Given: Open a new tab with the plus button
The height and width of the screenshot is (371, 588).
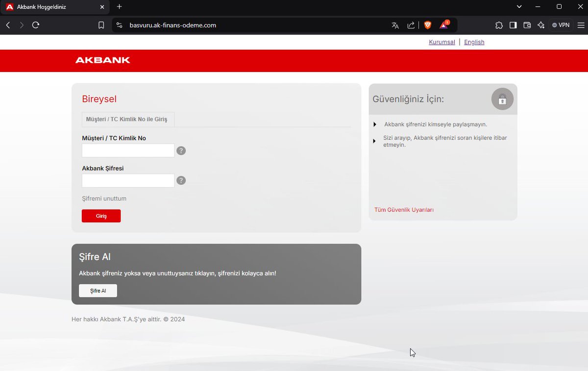Looking at the screenshot, I should pos(119,7).
